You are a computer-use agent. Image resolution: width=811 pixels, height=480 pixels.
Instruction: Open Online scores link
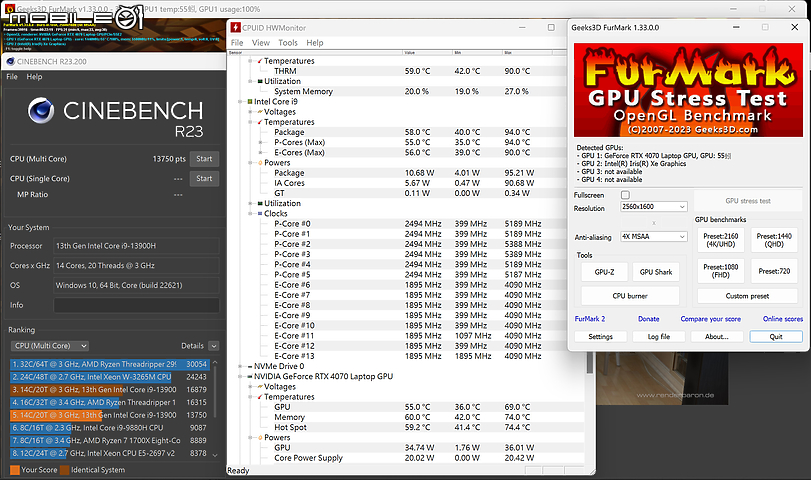[783, 319]
